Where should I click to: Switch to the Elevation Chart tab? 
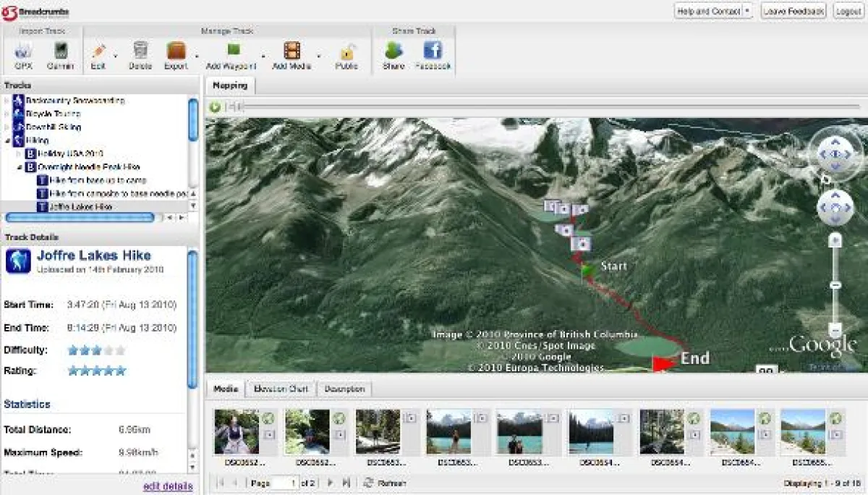[x=281, y=389]
